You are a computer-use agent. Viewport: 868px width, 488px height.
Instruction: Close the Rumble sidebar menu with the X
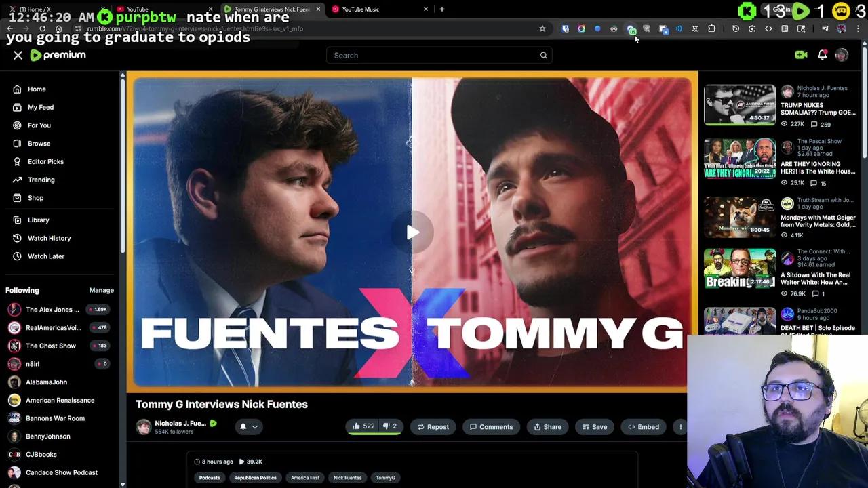coord(18,56)
